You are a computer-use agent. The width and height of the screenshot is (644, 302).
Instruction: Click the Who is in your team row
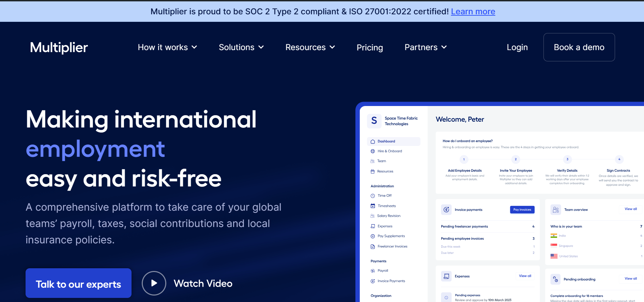point(596,226)
